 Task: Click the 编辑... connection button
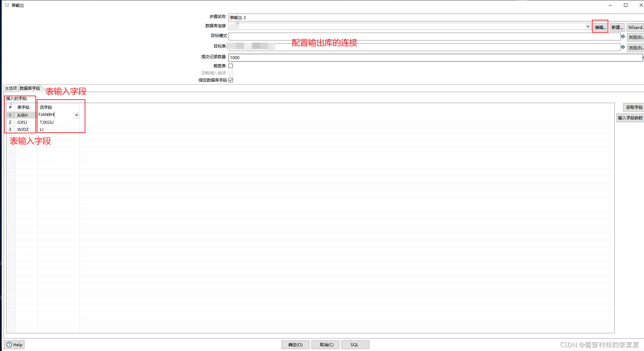(600, 27)
